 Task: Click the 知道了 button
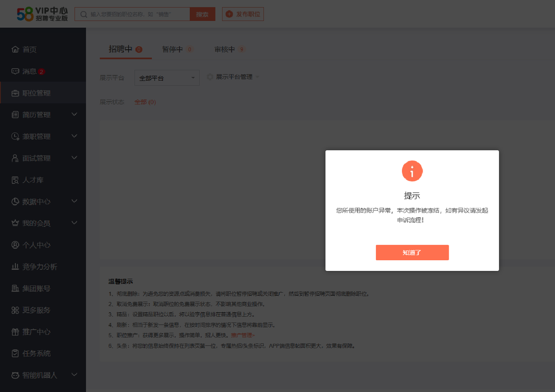click(412, 252)
